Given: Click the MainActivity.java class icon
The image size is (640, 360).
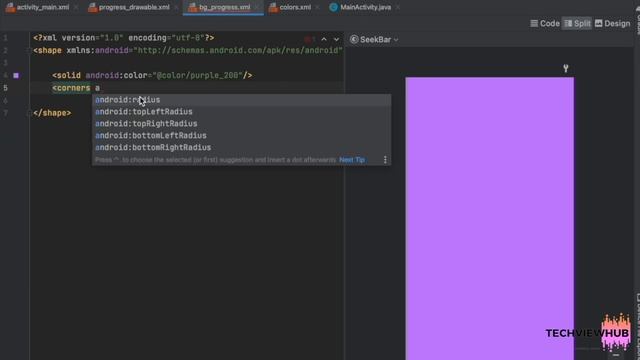Looking at the screenshot, I should click(333, 7).
